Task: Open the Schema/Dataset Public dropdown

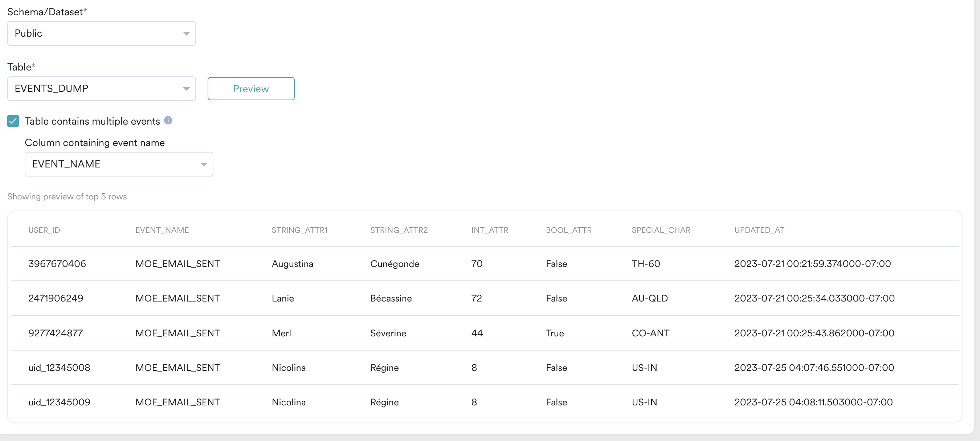Action: click(101, 33)
